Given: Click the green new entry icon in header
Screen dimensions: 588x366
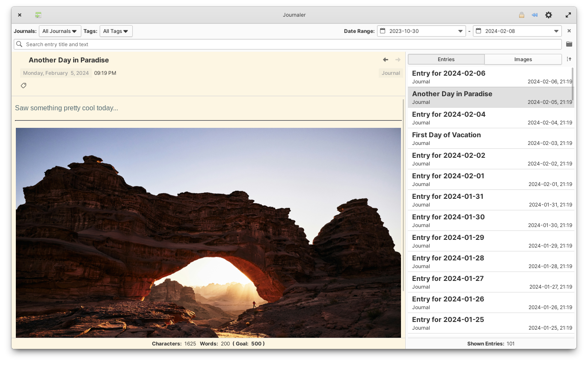Looking at the screenshot, I should [39, 15].
